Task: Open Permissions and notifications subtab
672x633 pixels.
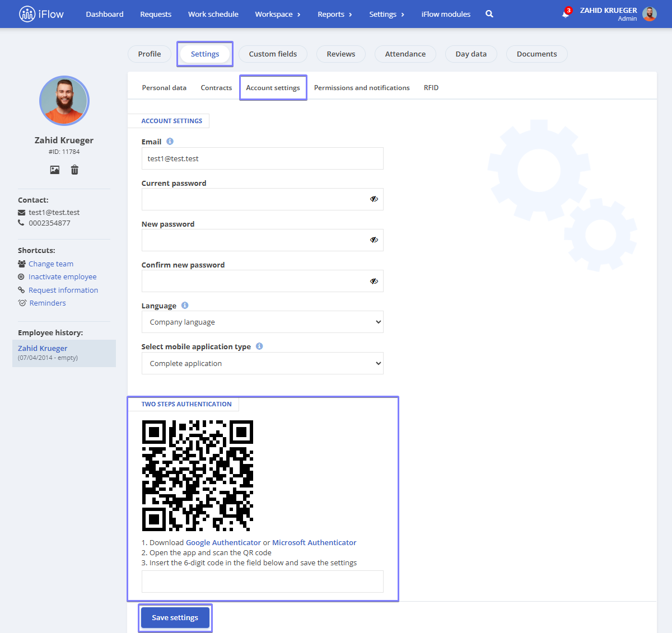Action: click(362, 88)
